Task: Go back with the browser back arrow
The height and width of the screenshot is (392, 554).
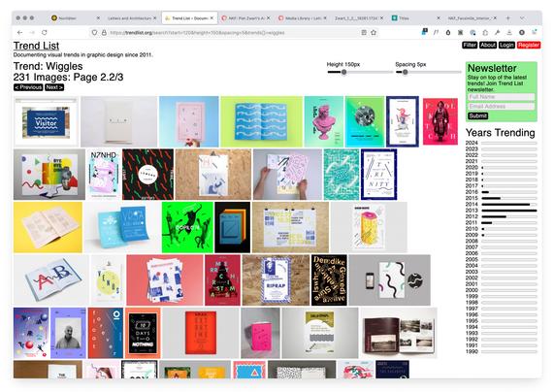Action: tap(19, 33)
